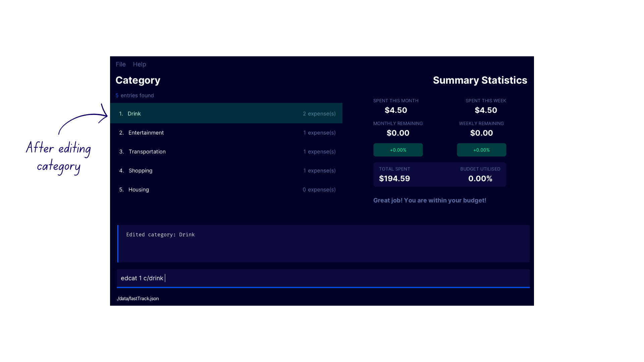Click the Budget Utilised 0.00% value
Viewport: 644px width, 362px height.
click(480, 179)
